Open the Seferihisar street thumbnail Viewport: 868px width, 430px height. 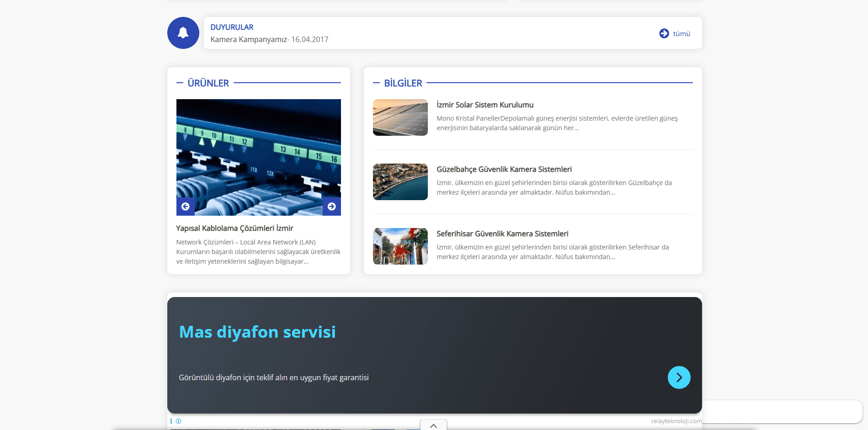pyautogui.click(x=400, y=246)
